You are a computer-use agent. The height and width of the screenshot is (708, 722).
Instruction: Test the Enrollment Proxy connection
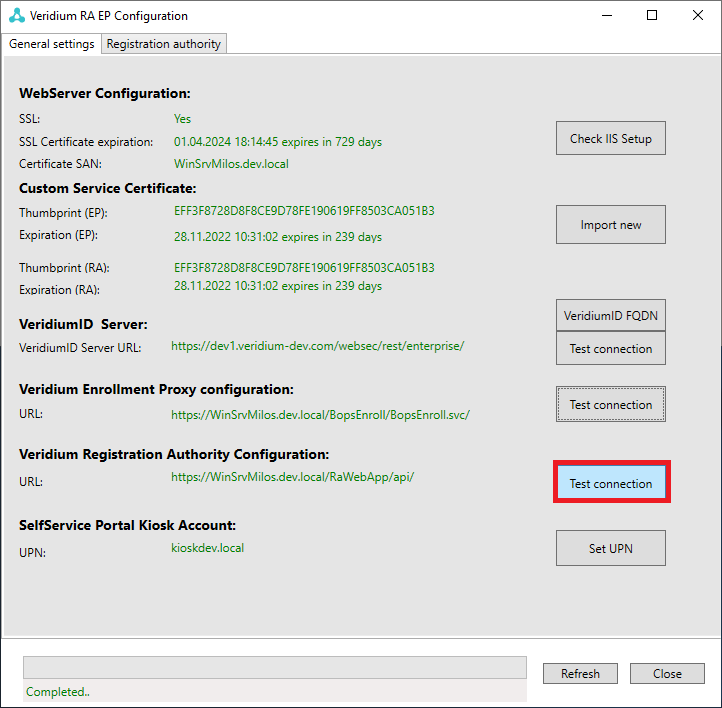click(x=610, y=405)
